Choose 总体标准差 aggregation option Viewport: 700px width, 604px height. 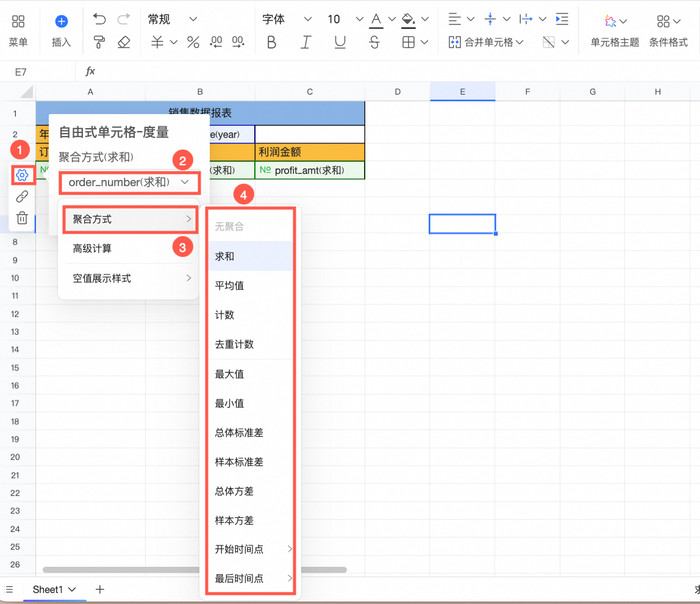tap(250, 433)
